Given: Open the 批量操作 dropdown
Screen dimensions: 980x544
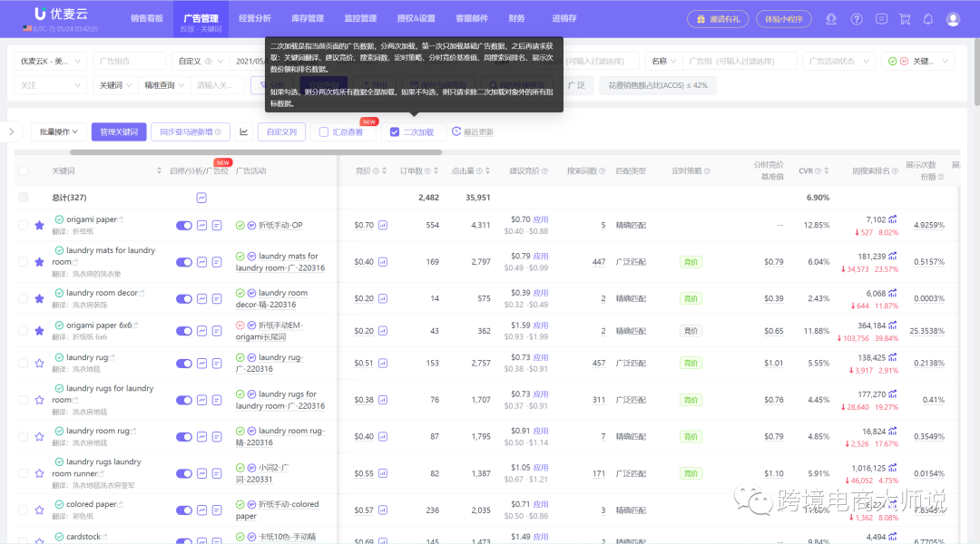Looking at the screenshot, I should click(x=57, y=131).
